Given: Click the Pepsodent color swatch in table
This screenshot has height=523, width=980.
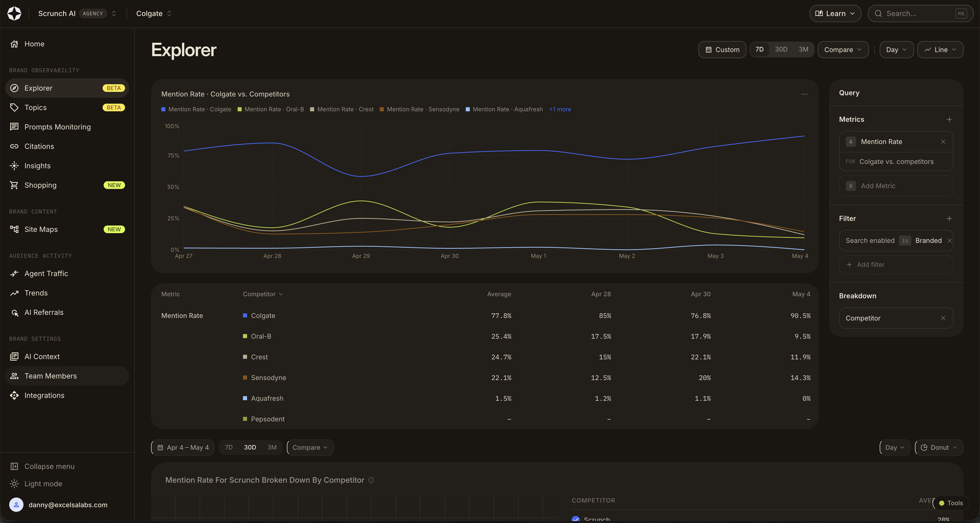Looking at the screenshot, I should 245,419.
